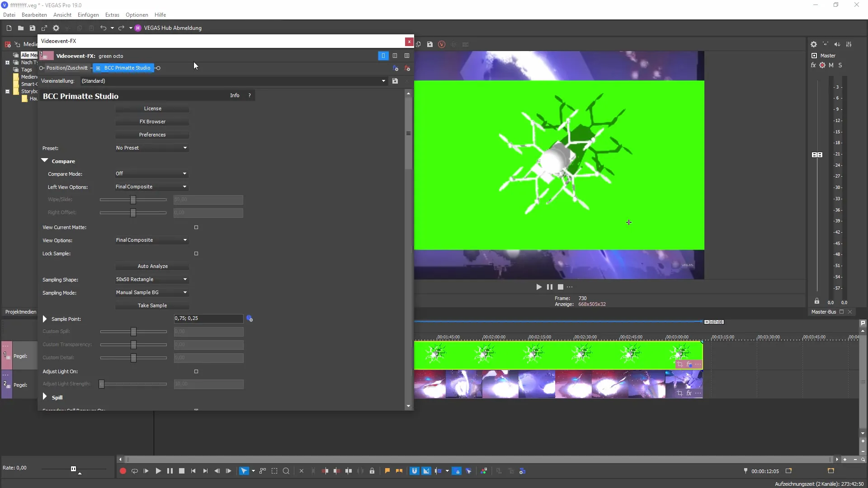Image resolution: width=868 pixels, height=488 pixels.
Task: Expand the Sample Point parameter
Action: point(45,319)
